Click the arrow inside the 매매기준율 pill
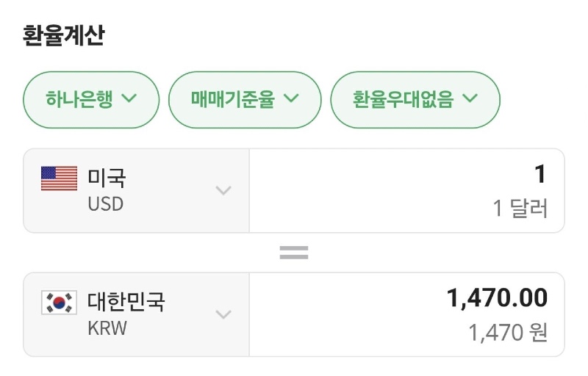Image resolution: width=588 pixels, height=376 pixels. pos(291,98)
